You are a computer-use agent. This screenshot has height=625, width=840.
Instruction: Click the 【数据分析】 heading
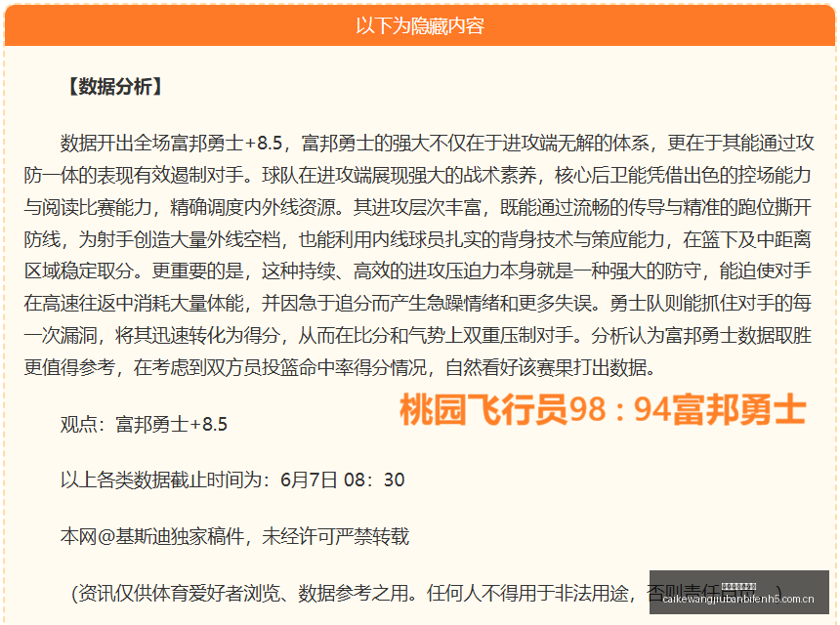[x=115, y=86]
